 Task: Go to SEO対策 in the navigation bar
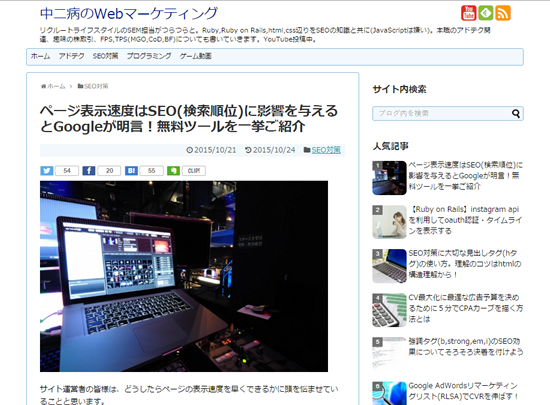pos(105,56)
